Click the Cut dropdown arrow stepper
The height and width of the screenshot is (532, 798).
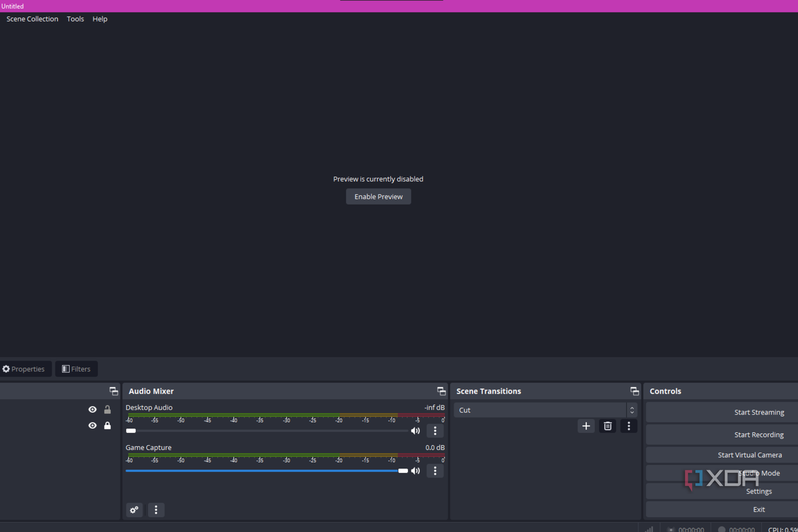click(x=632, y=410)
